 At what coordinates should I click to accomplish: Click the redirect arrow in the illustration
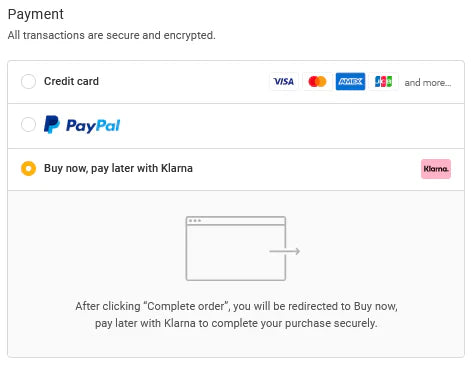pyautogui.click(x=285, y=251)
